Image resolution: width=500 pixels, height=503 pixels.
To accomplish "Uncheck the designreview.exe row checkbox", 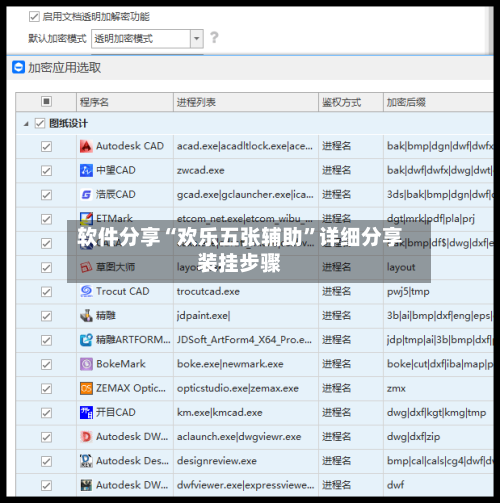I will coord(46,461).
